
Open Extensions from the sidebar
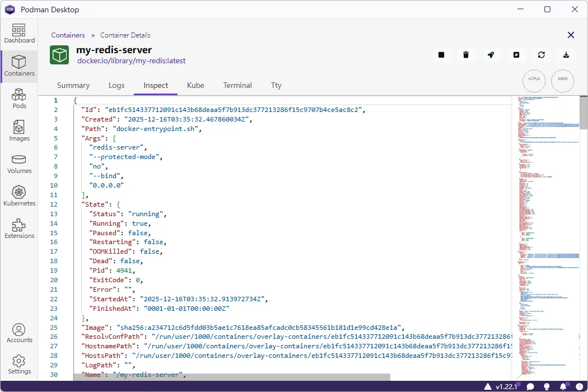pyautogui.click(x=19, y=228)
